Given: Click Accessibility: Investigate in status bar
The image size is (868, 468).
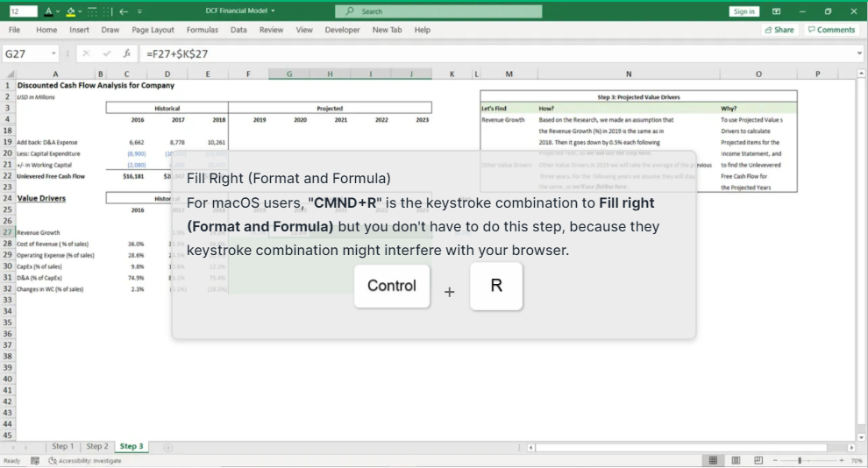Looking at the screenshot, I should coord(85,460).
